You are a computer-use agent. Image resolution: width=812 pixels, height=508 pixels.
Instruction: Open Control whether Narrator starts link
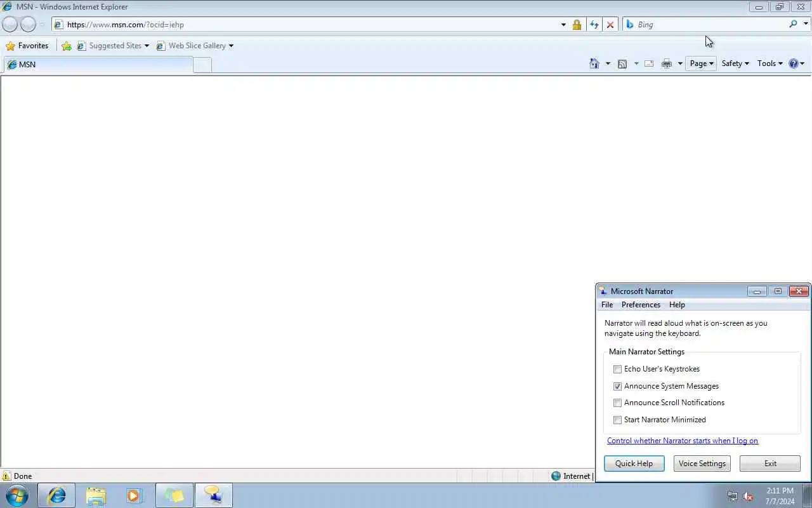click(x=682, y=441)
